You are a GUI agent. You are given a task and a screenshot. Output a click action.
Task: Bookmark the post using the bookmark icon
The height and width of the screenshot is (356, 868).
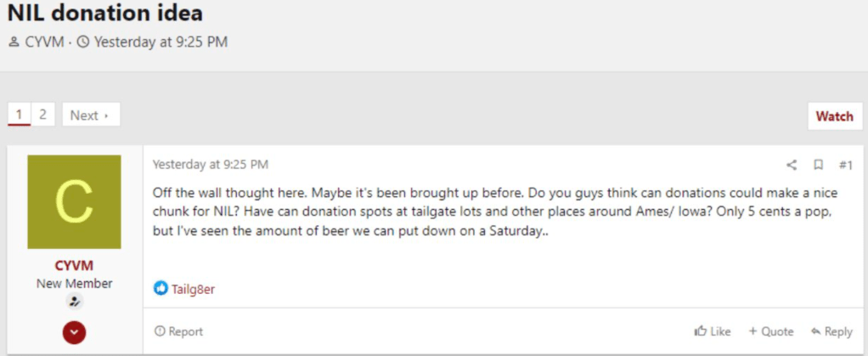[818, 165]
